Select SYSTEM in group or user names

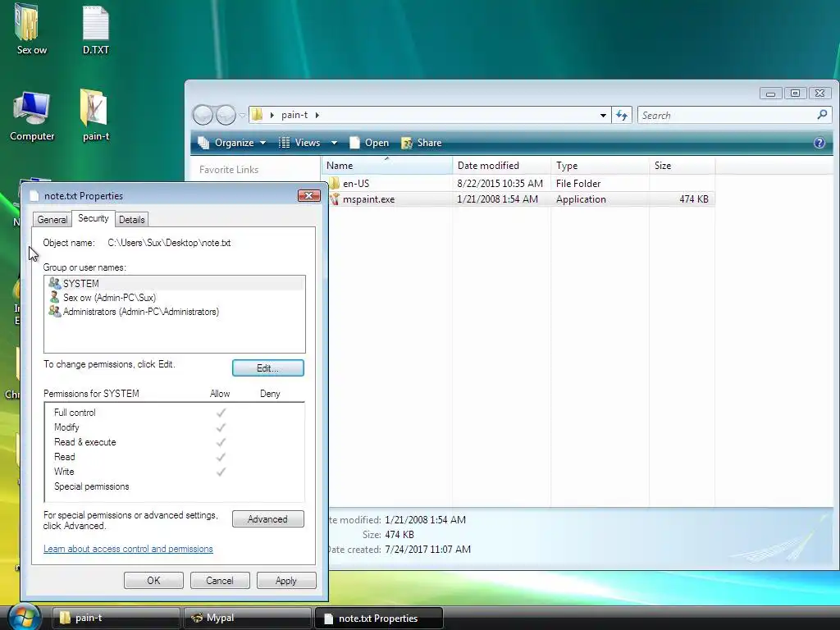click(175, 283)
